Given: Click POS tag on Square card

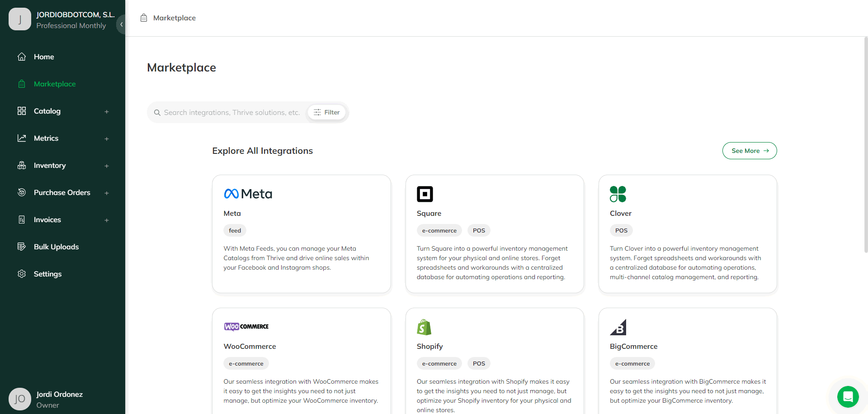Looking at the screenshot, I should pyautogui.click(x=479, y=230).
